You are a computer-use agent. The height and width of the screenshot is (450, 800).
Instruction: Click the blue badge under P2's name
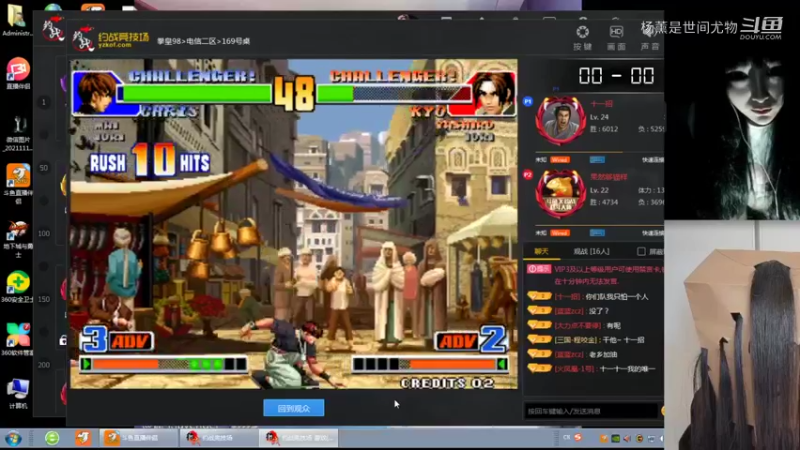click(597, 233)
